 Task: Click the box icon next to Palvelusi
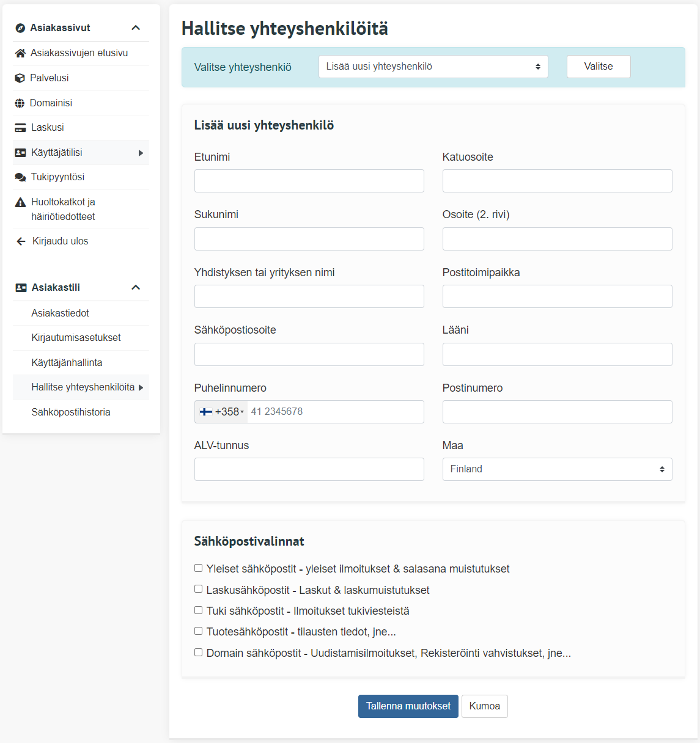(x=20, y=78)
